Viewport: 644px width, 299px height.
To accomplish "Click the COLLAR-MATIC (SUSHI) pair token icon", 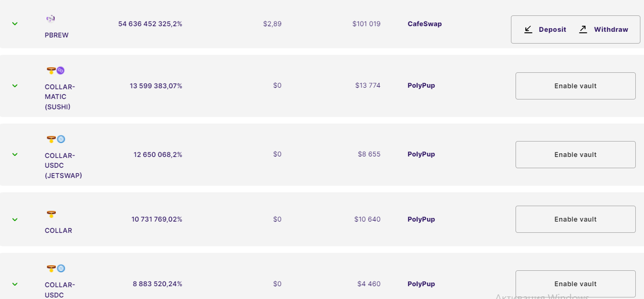I will pyautogui.click(x=55, y=70).
